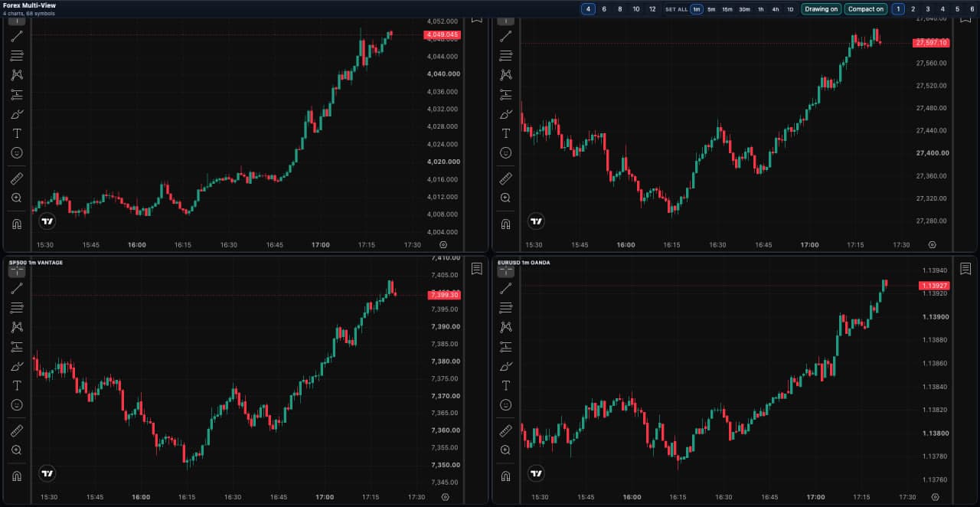Open axis settings gear in the 27,597 chart
The width and height of the screenshot is (980, 507).
click(x=932, y=245)
